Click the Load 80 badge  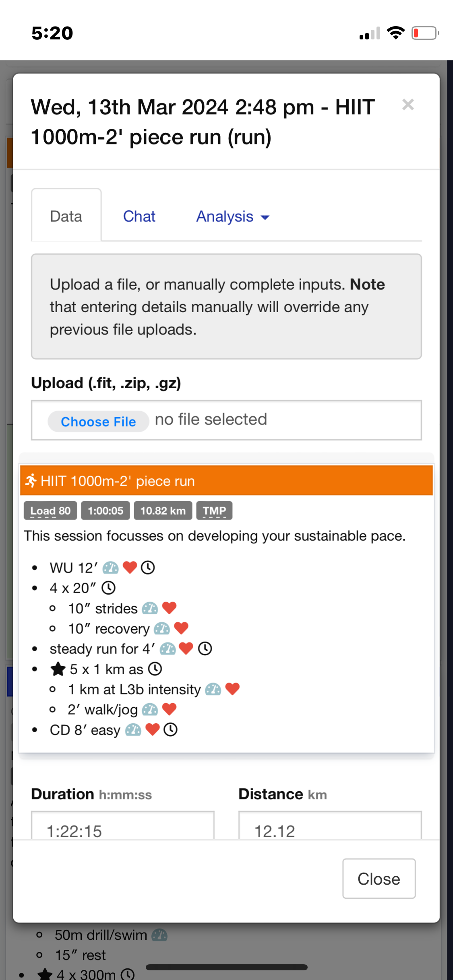(50, 511)
